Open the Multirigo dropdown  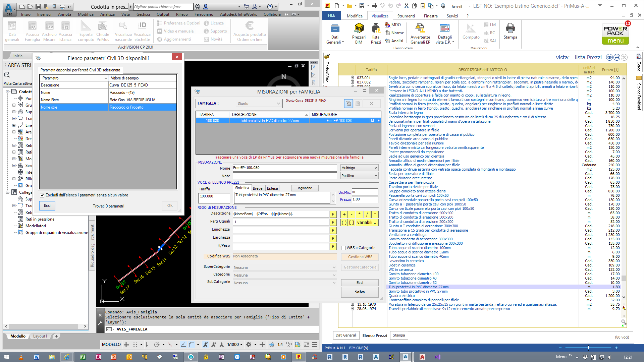(x=359, y=168)
